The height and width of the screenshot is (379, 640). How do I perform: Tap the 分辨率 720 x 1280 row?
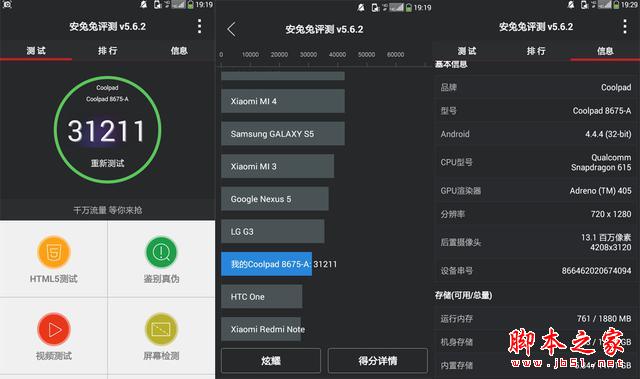(536, 214)
